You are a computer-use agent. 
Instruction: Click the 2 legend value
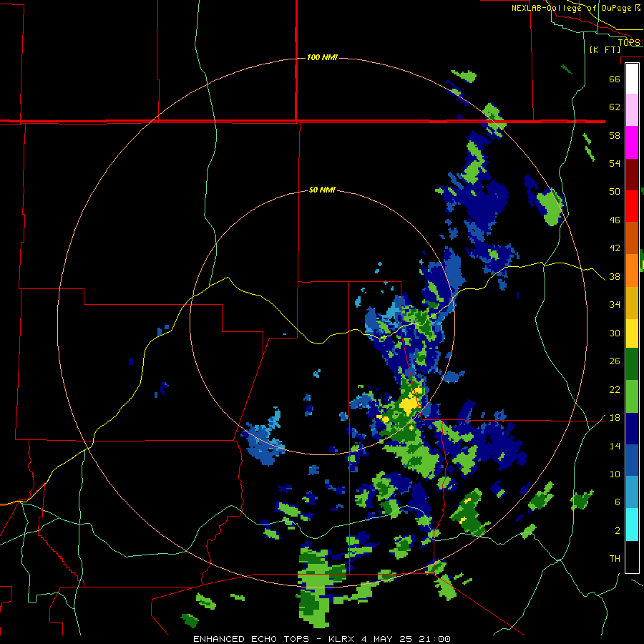point(618,531)
